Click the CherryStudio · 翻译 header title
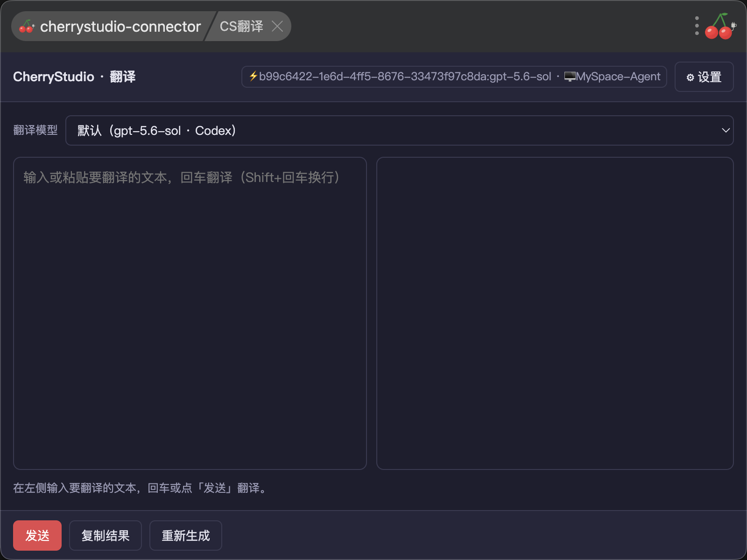The height and width of the screenshot is (560, 747). pyautogui.click(x=74, y=77)
